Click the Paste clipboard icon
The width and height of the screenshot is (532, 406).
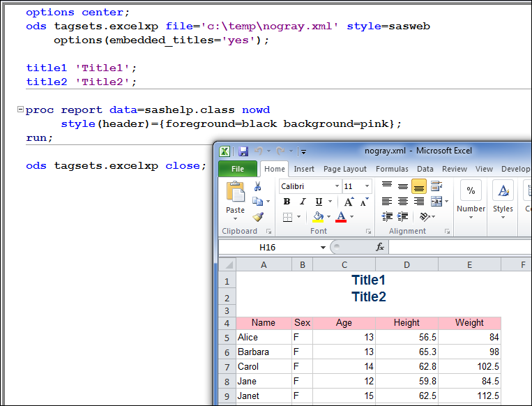(x=236, y=193)
